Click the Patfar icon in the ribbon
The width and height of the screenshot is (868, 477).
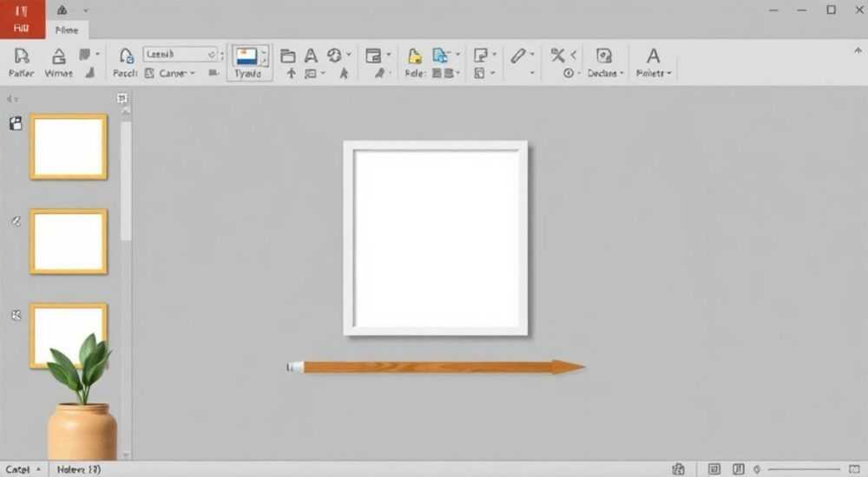click(x=21, y=56)
